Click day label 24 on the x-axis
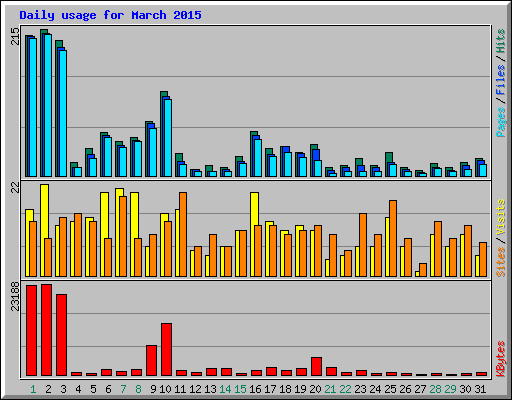Screen dimensions: 512x400 pos(375,389)
